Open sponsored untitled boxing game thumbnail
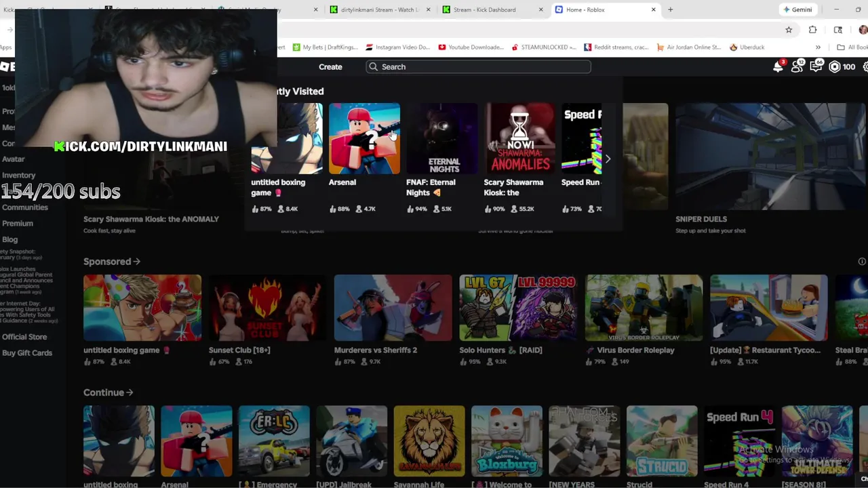The height and width of the screenshot is (488, 868). tap(142, 308)
